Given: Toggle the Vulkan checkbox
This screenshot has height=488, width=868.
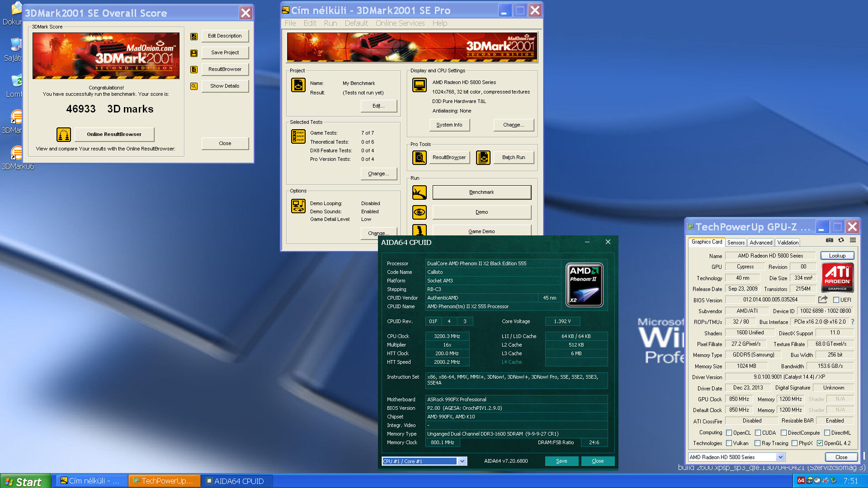Looking at the screenshot, I should [729, 443].
